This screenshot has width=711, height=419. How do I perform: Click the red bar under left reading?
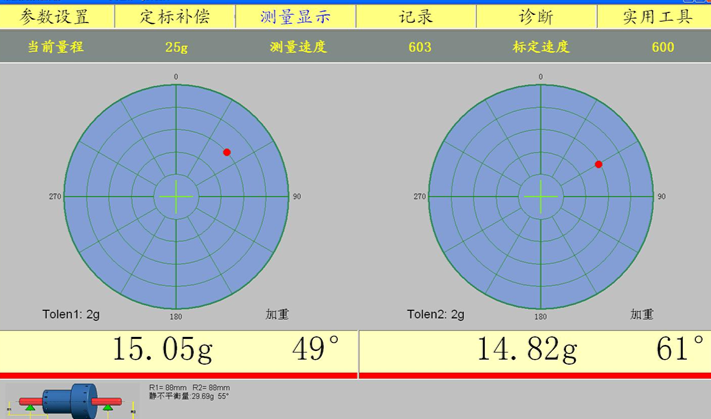[176, 375]
